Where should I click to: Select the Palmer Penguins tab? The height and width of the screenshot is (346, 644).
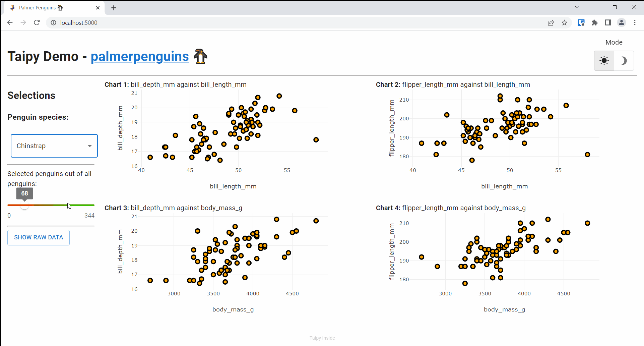[x=50, y=8]
